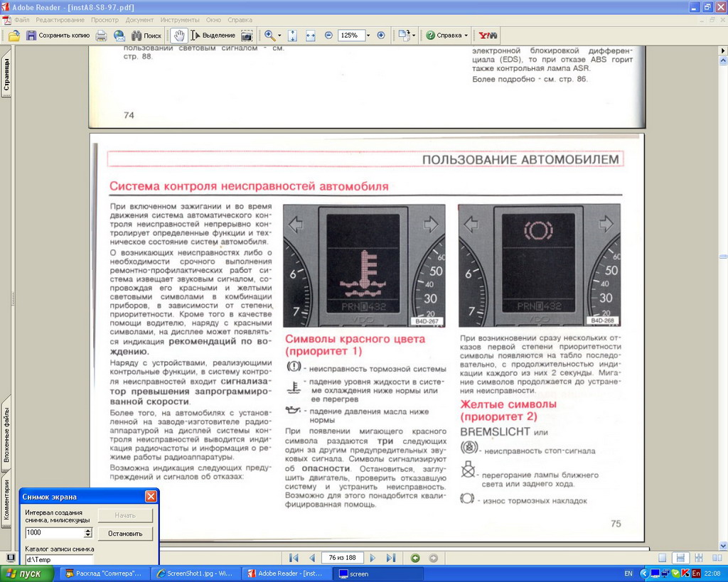Image resolution: width=728 pixels, height=582 pixels.
Task: Enable continuous page layout
Action: (x=680, y=558)
